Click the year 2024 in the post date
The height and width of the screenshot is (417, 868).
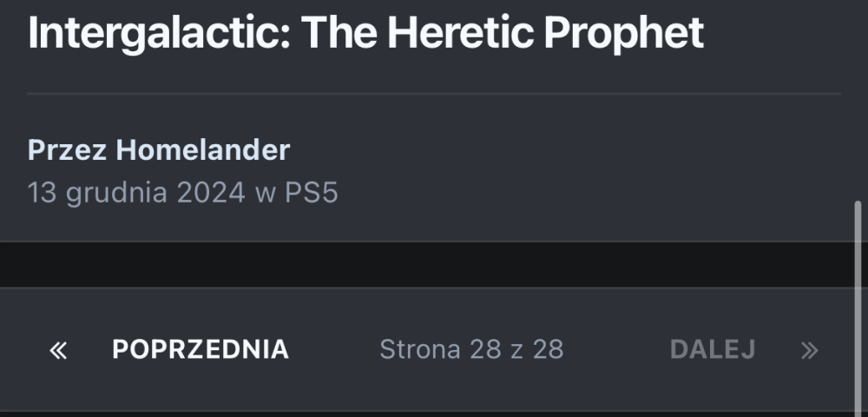(x=211, y=192)
